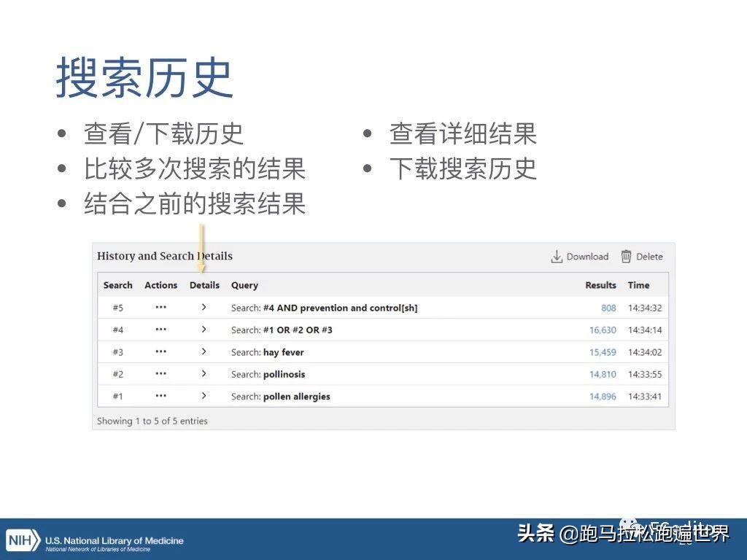Click the NIH logo in the bottom bar
Image resolution: width=747 pixels, height=560 pixels.
tap(23, 540)
